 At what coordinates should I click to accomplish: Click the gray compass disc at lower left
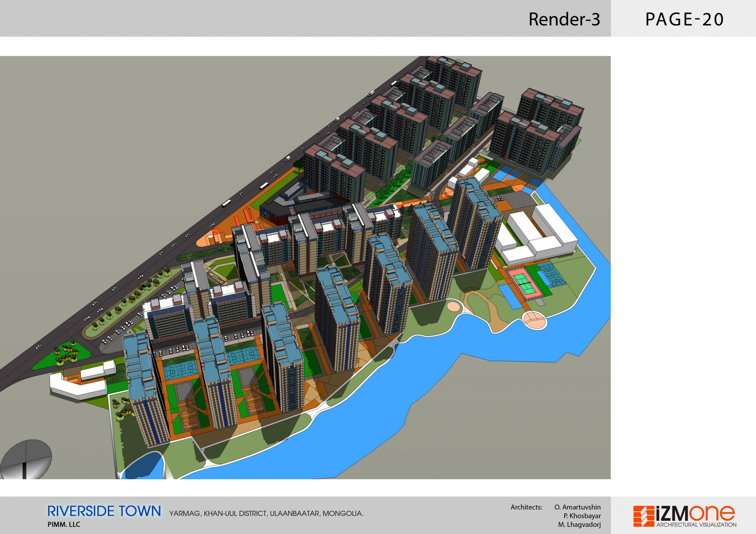tap(26, 460)
